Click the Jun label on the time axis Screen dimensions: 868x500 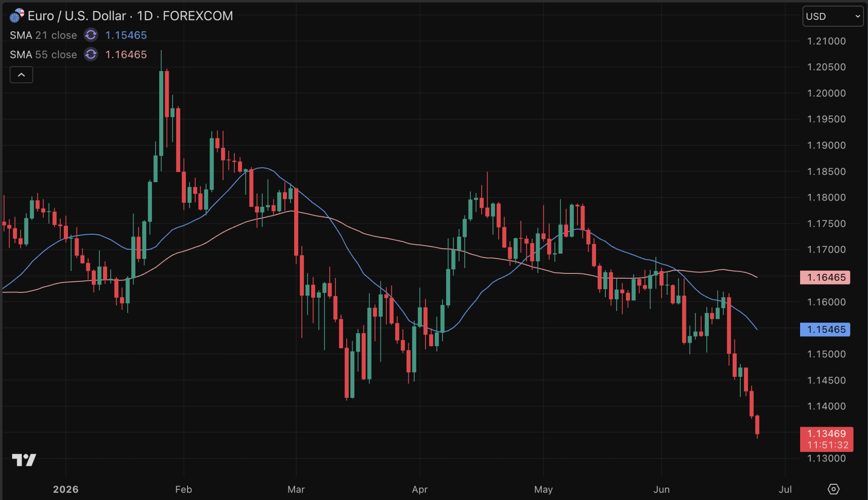coord(662,489)
